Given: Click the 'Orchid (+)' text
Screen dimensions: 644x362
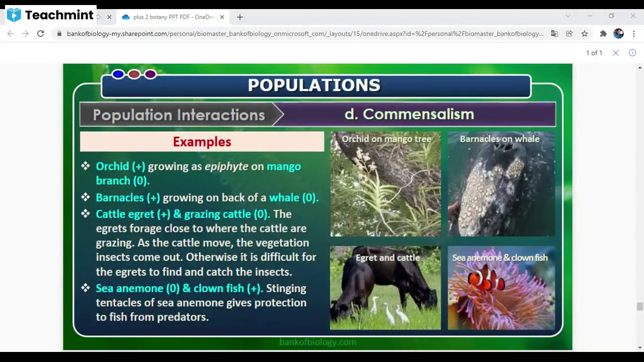Looking at the screenshot, I should pos(121,166).
